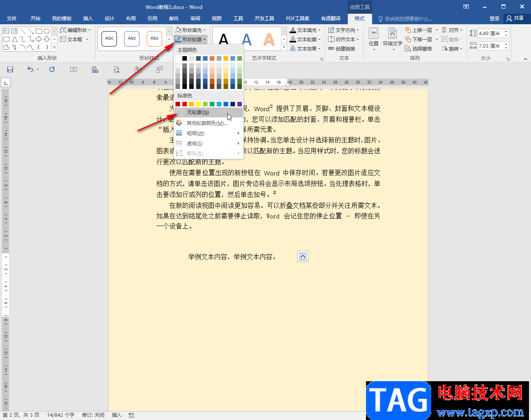The height and width of the screenshot is (420, 531).
Task: Pick black theme color swatch
Action: (184, 58)
